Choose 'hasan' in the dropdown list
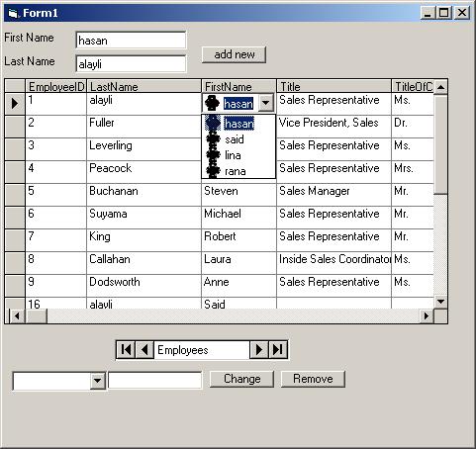The width and height of the screenshot is (476, 449). pyautogui.click(x=238, y=124)
